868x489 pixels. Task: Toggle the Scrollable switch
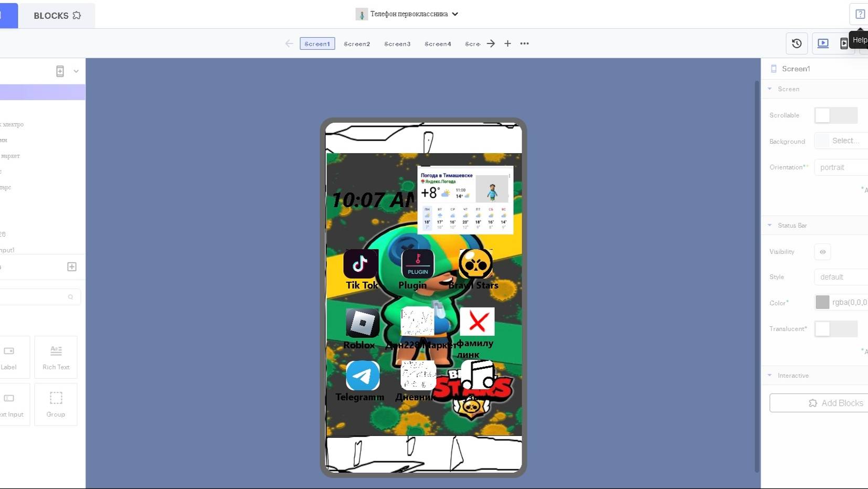coord(836,115)
